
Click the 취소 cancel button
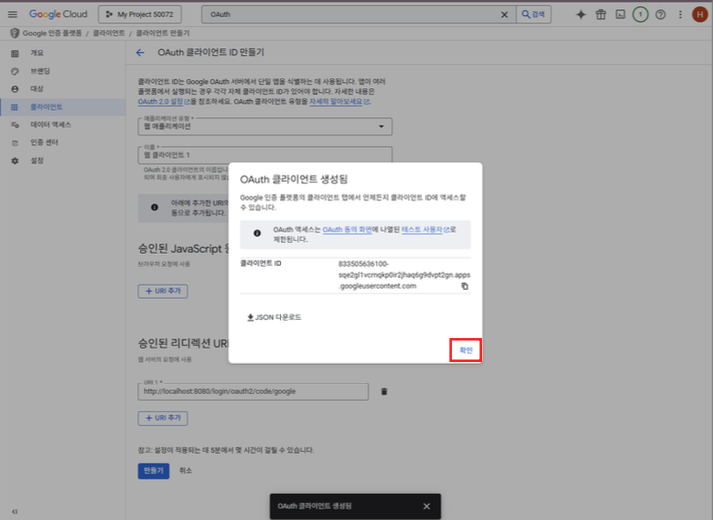(186, 471)
